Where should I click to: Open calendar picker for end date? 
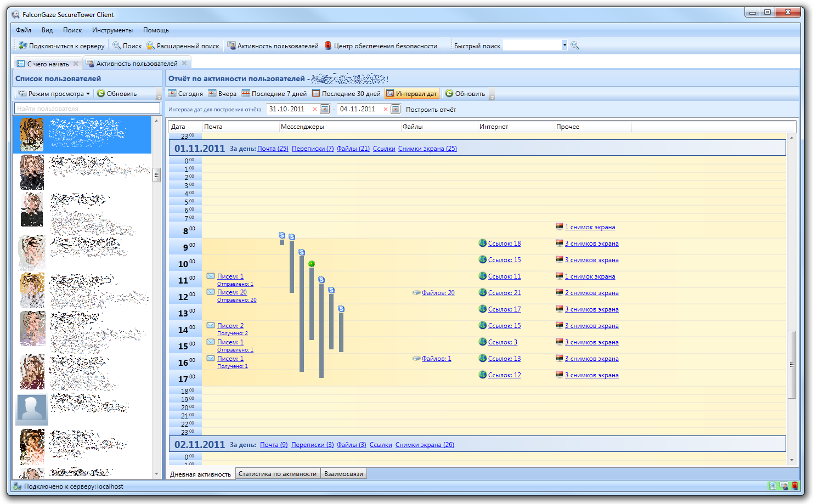click(396, 109)
